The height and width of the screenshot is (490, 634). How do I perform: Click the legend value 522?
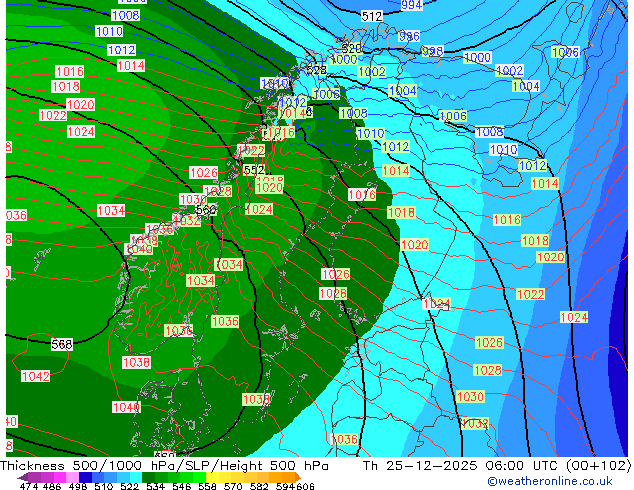129,486
